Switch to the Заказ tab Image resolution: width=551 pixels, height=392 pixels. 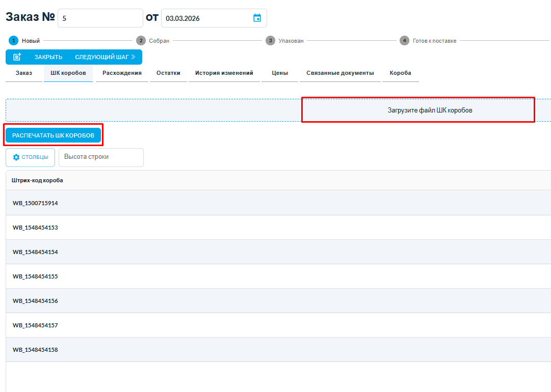click(x=24, y=73)
